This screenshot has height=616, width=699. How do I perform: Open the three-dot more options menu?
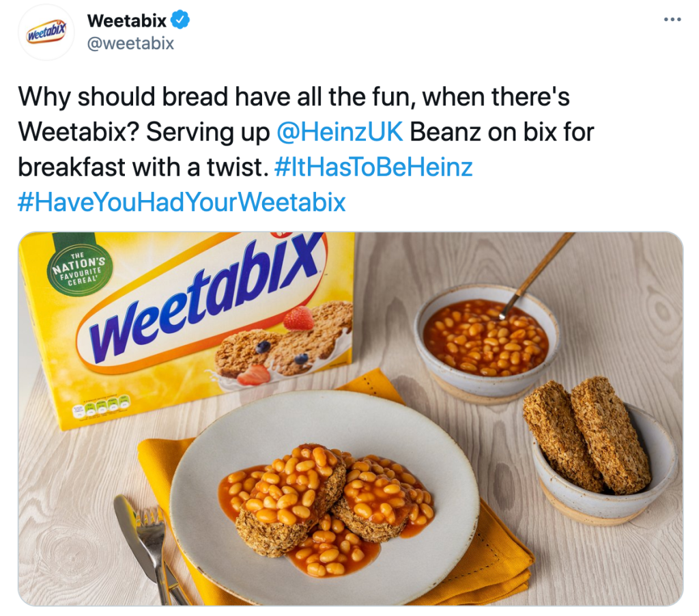(672, 19)
